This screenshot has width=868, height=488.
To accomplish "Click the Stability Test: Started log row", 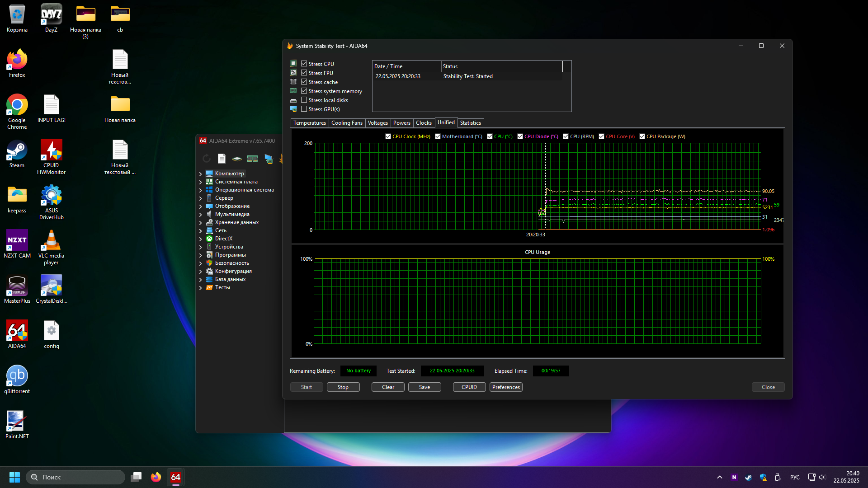I will pos(468,76).
